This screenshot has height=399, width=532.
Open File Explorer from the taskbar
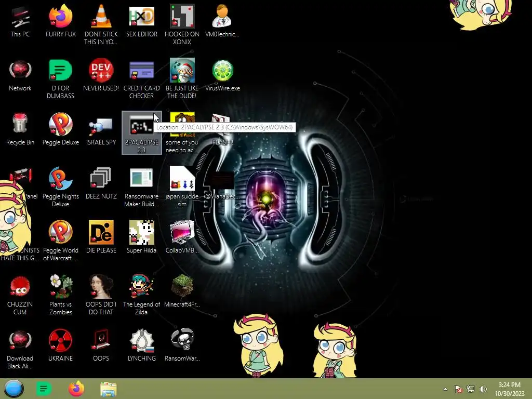109,389
